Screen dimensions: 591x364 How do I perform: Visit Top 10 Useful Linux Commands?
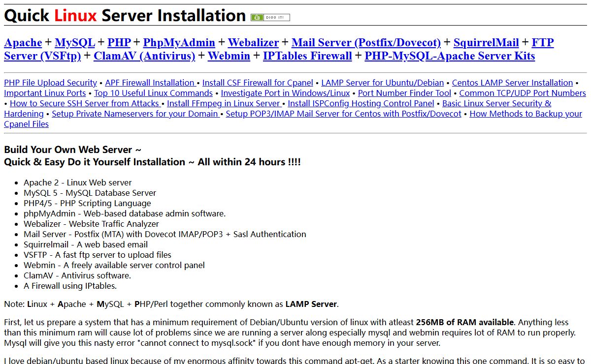click(153, 93)
